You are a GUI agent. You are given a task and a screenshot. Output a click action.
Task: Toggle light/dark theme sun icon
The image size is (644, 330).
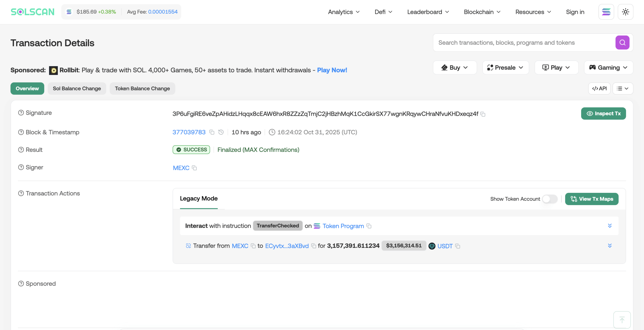pyautogui.click(x=625, y=12)
